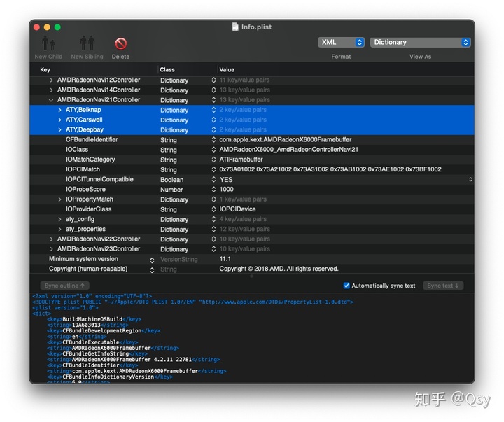Image resolution: width=504 pixels, height=422 pixels.
Task: Click value com.apple.kext.AMDRadeonX6000Framebuffer in table
Action: 286,139
